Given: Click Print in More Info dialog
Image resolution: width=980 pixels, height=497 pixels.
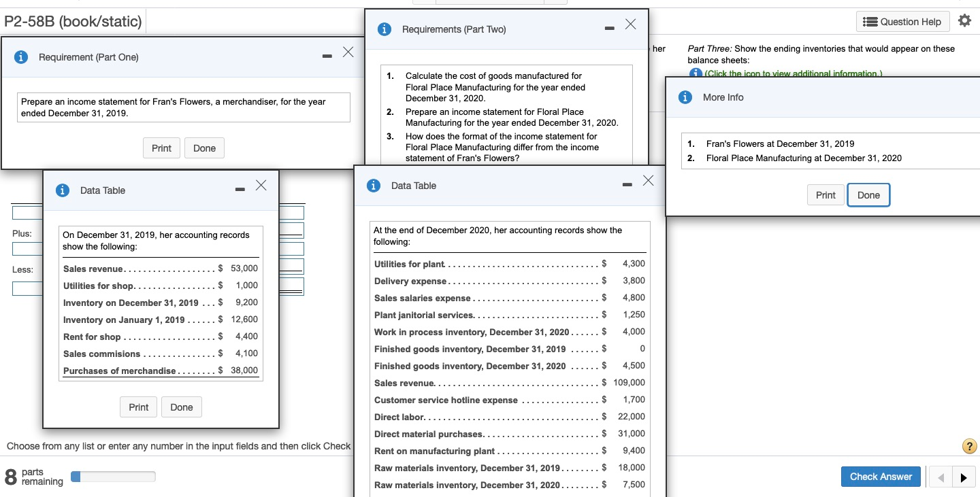Looking at the screenshot, I should (x=826, y=195).
